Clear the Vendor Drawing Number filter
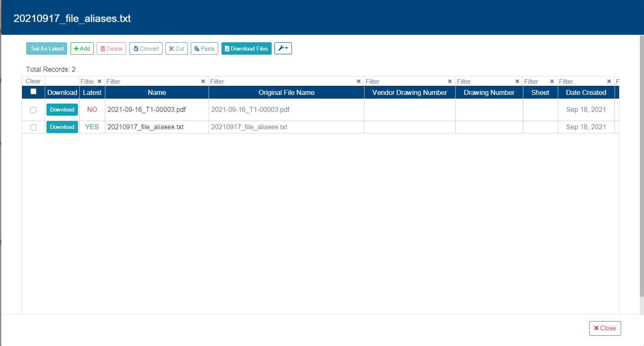Screen dimensions: 644x346 click(x=450, y=81)
